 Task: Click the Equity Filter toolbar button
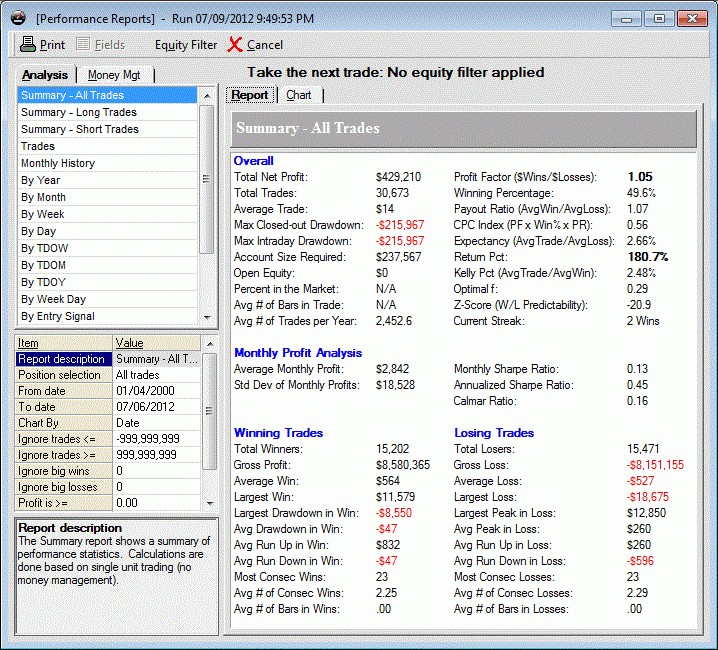point(185,44)
